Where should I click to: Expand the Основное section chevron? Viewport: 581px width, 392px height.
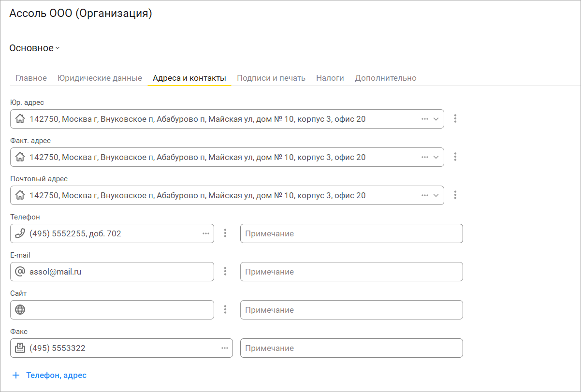[x=58, y=48]
